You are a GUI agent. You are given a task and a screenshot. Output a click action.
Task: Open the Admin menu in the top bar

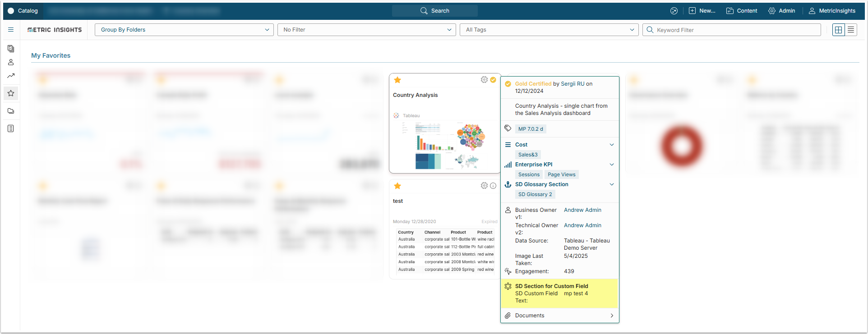tap(782, 11)
